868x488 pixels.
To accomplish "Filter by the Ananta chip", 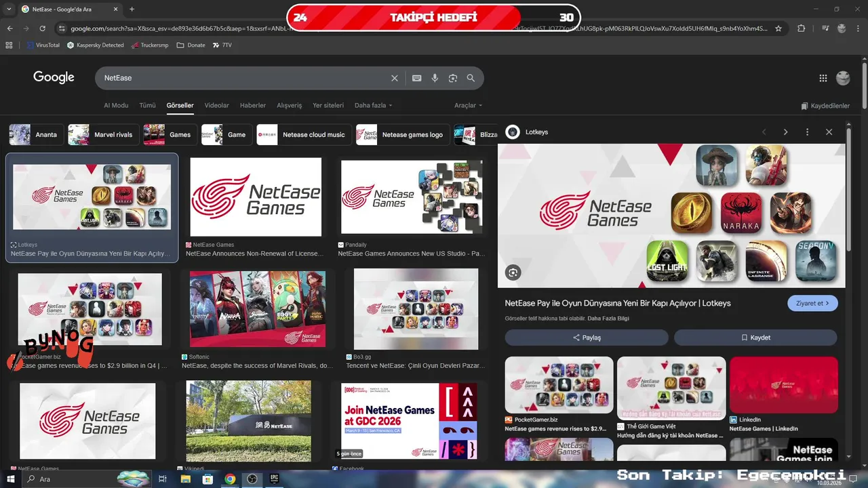I will coord(37,135).
